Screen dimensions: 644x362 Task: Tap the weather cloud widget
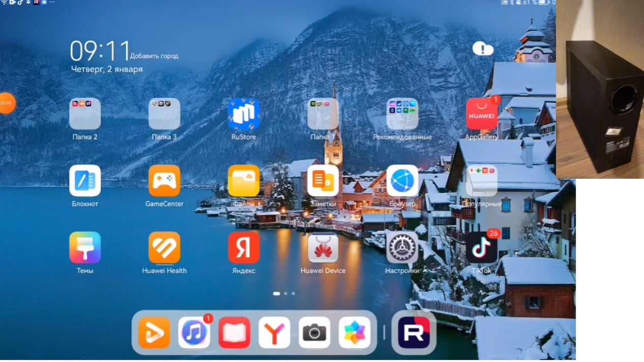pyautogui.click(x=483, y=49)
